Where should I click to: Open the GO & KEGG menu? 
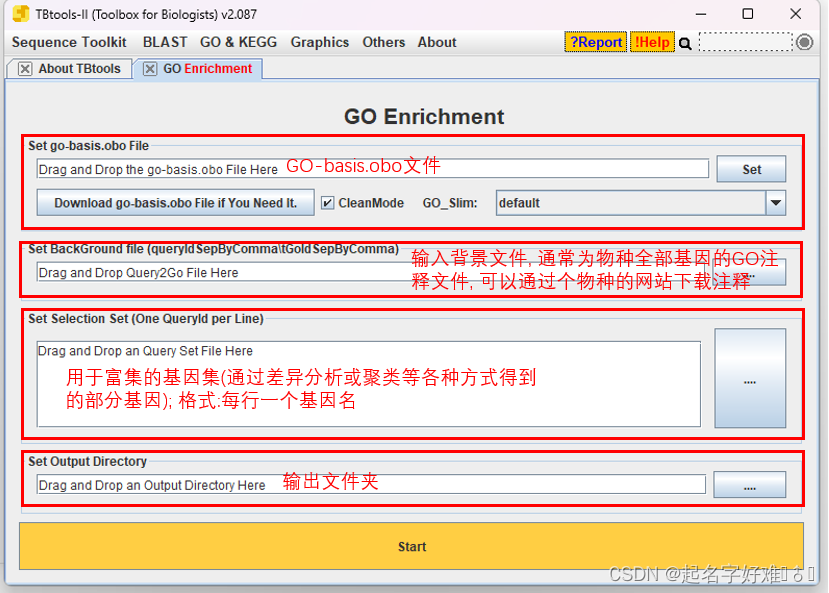pyautogui.click(x=239, y=42)
